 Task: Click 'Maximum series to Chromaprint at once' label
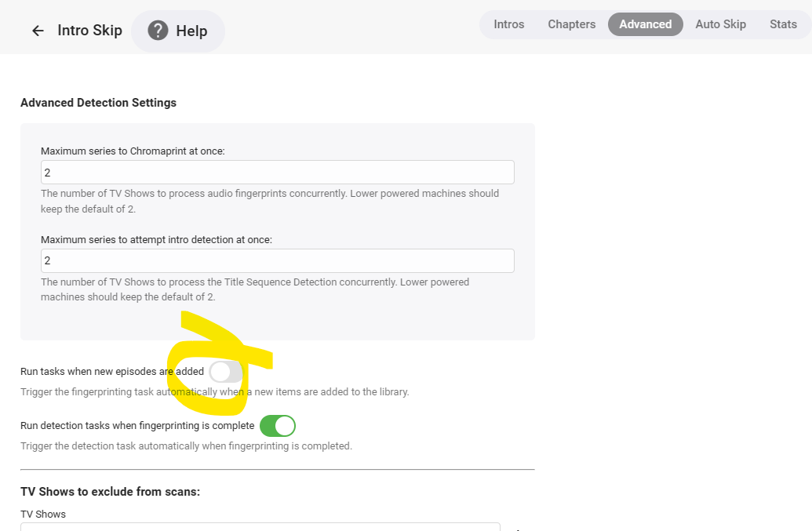[x=133, y=151]
